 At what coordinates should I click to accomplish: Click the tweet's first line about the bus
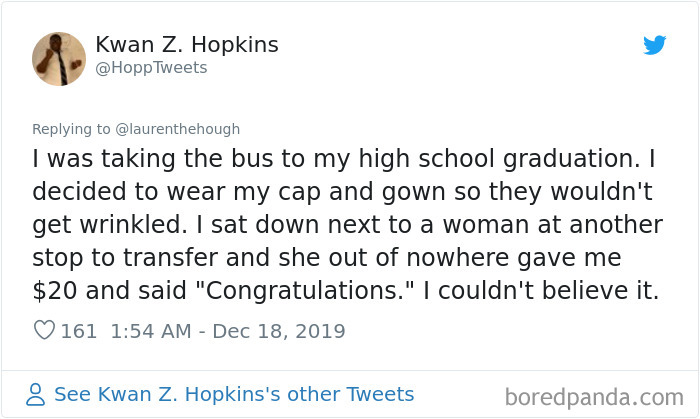point(335,159)
